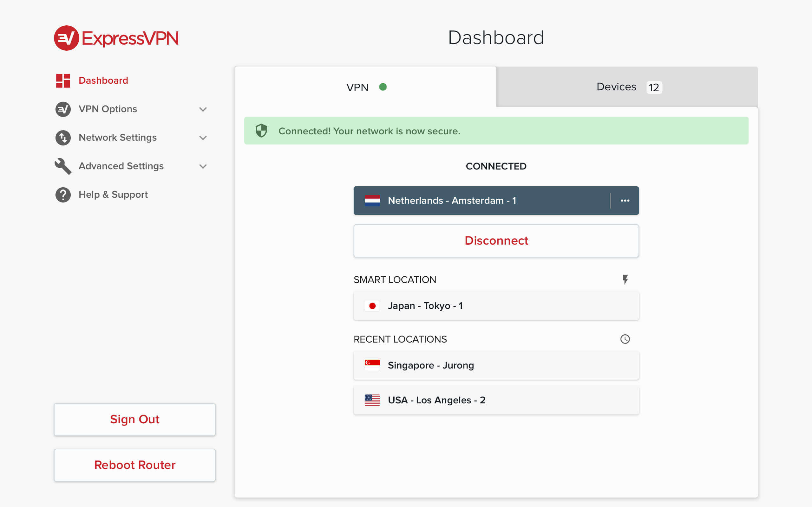This screenshot has height=507, width=812.
Task: Click the Help & Support question mark icon
Action: point(62,194)
